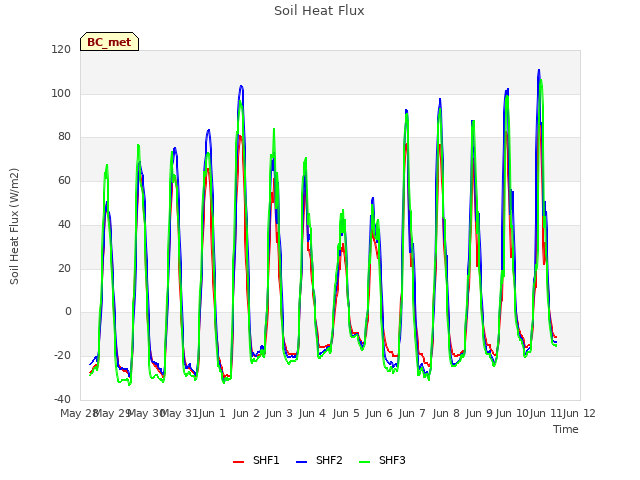Click the Jun 8 x-axis label
The width and height of the screenshot is (640, 480).
point(446,413)
